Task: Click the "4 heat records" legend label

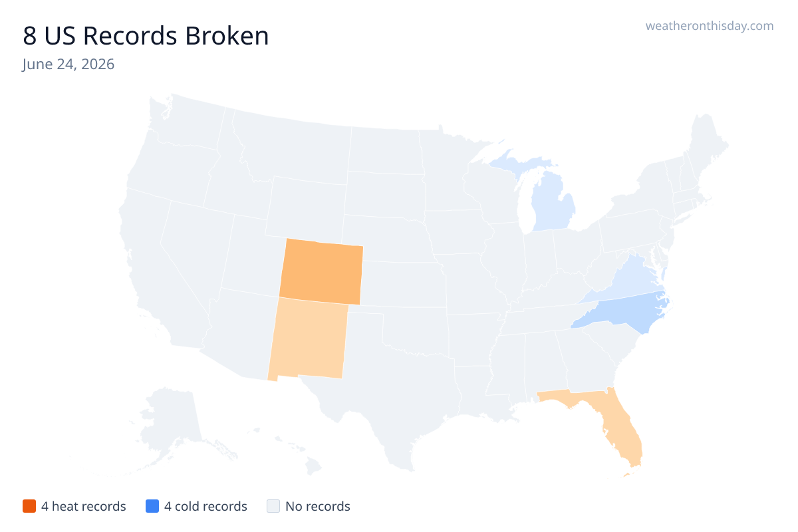Action: pyautogui.click(x=84, y=506)
